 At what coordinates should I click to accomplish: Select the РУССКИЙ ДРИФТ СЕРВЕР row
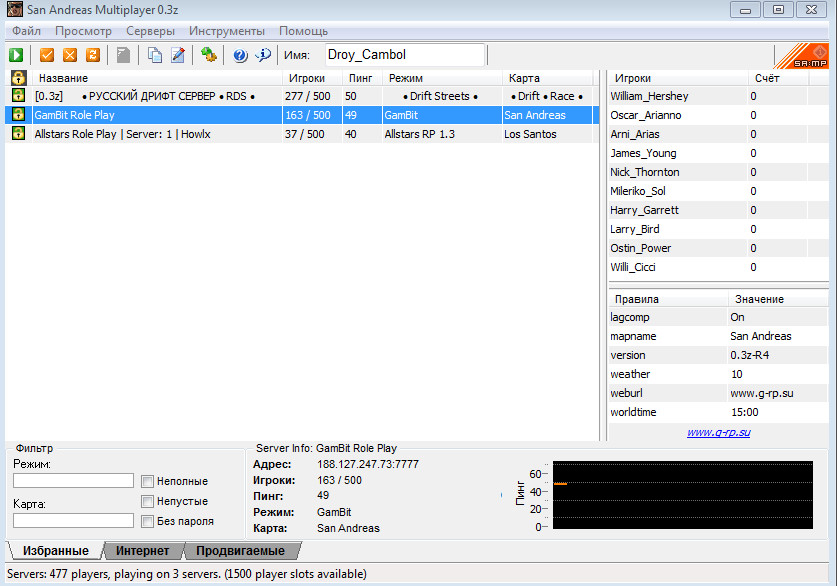(x=302, y=96)
